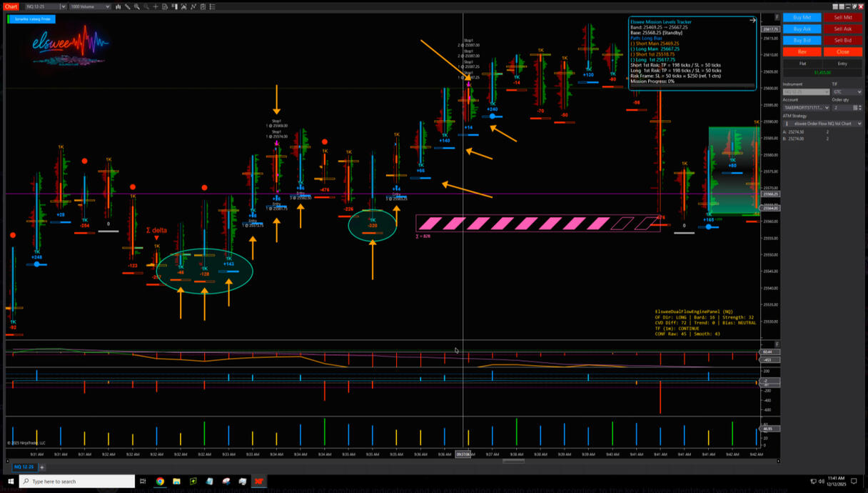The width and height of the screenshot is (868, 493).
Task: Select the NQ 12-25 chart tab
Action: point(24,467)
